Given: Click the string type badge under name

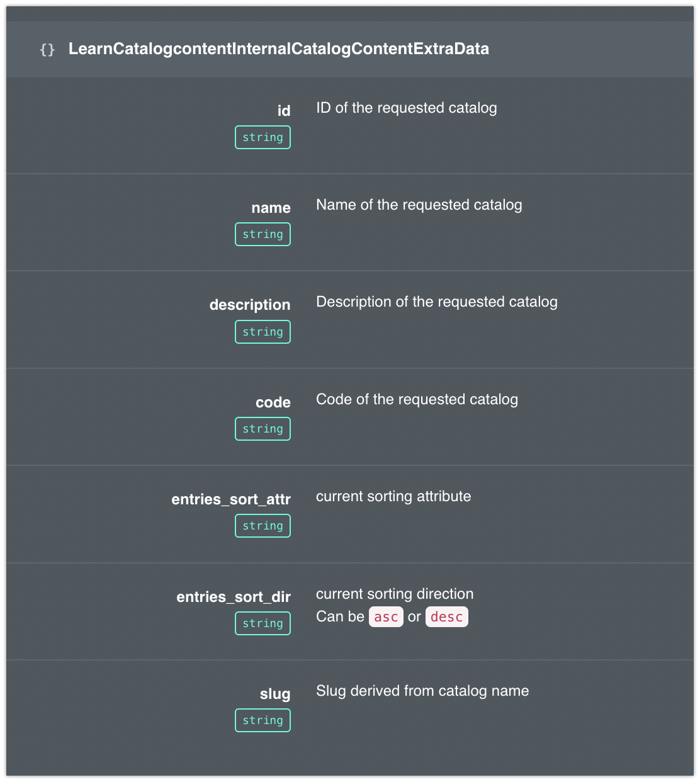Looking at the screenshot, I should click(262, 234).
